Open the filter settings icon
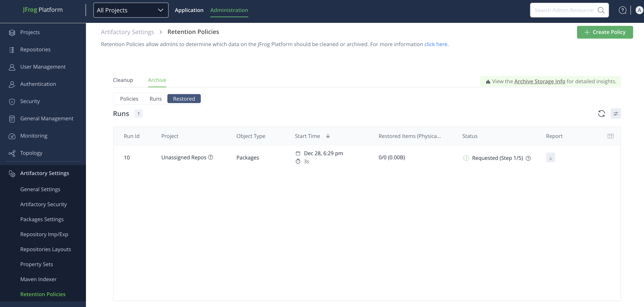Viewport: 644px width, 307px height. (x=615, y=114)
